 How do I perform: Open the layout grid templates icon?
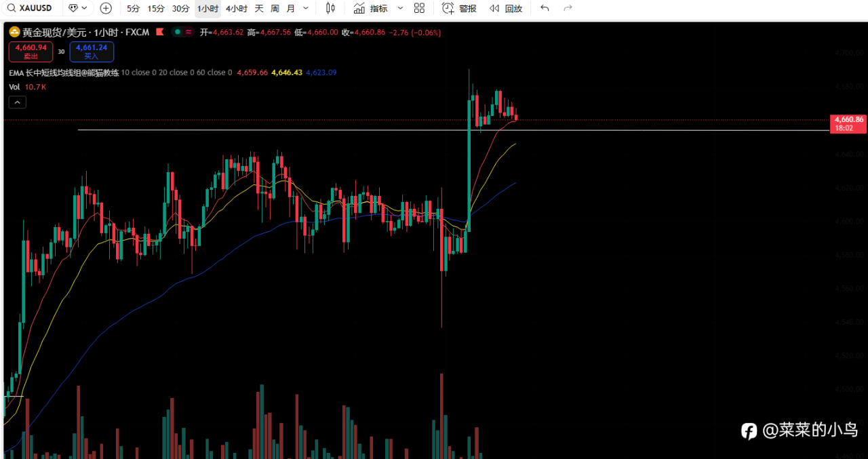coord(419,8)
